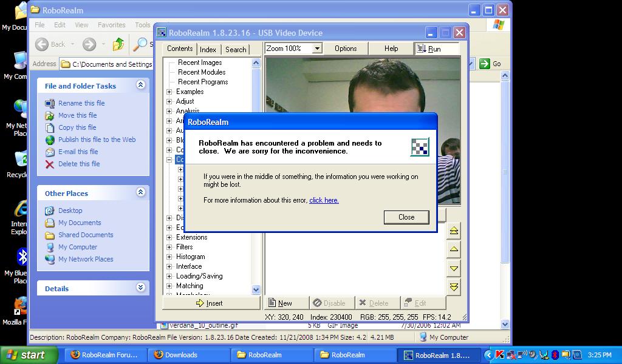
Task: Open the Zoom 100% dropdown
Action: pos(317,49)
